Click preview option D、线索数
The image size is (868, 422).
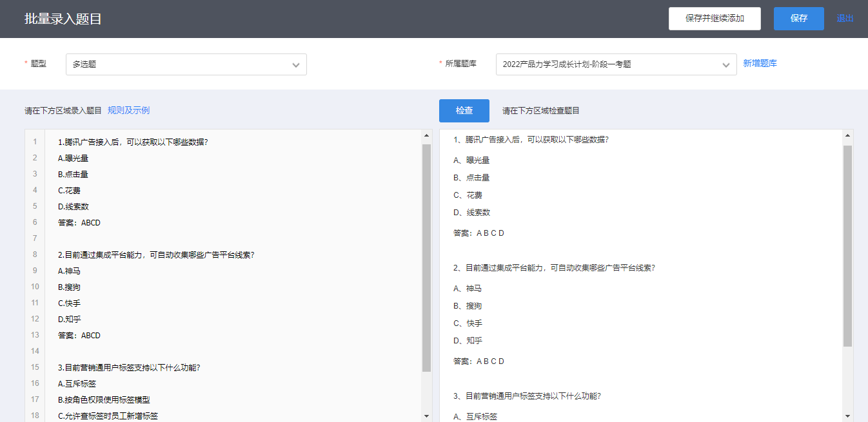point(471,213)
